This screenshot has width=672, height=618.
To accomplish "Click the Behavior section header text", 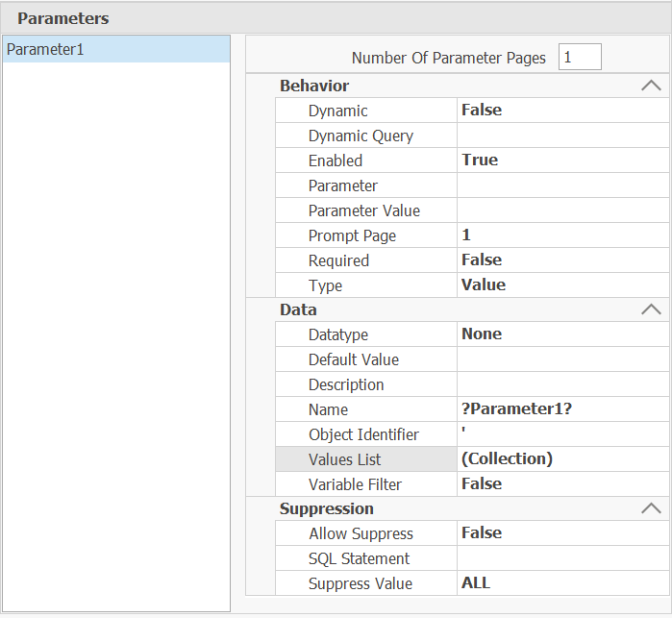I will click(x=314, y=86).
